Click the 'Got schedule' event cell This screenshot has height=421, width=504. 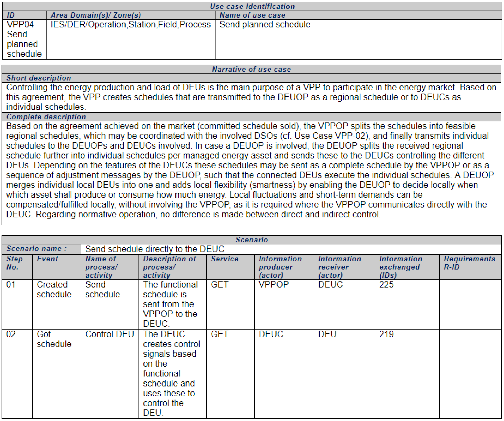(x=54, y=339)
